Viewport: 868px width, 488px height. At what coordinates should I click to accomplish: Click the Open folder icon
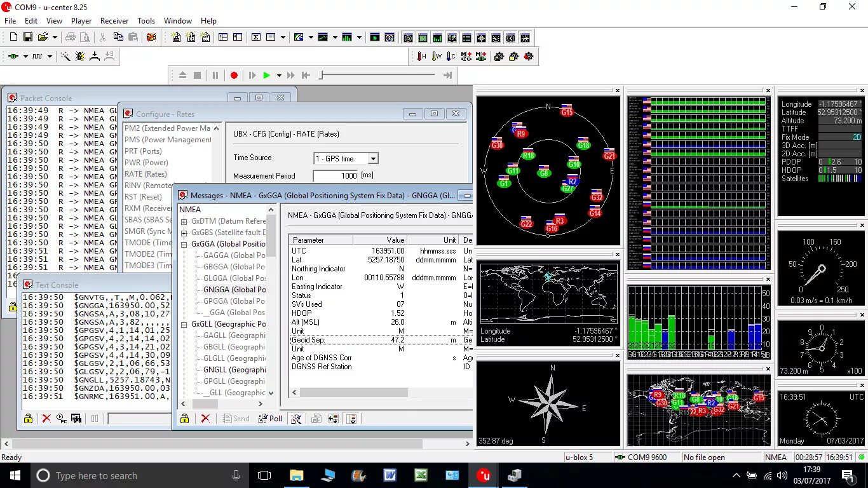pos(43,37)
